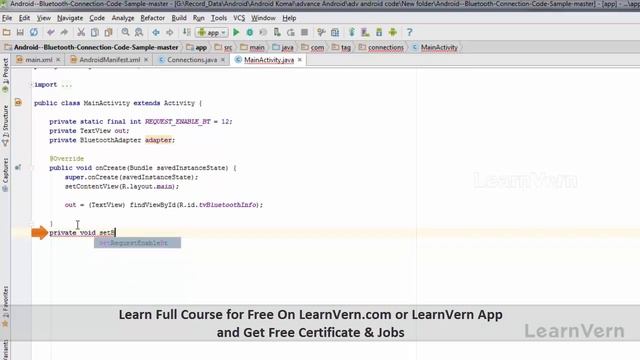
Task: Click the Redo toolbar icon
Action: point(64,32)
